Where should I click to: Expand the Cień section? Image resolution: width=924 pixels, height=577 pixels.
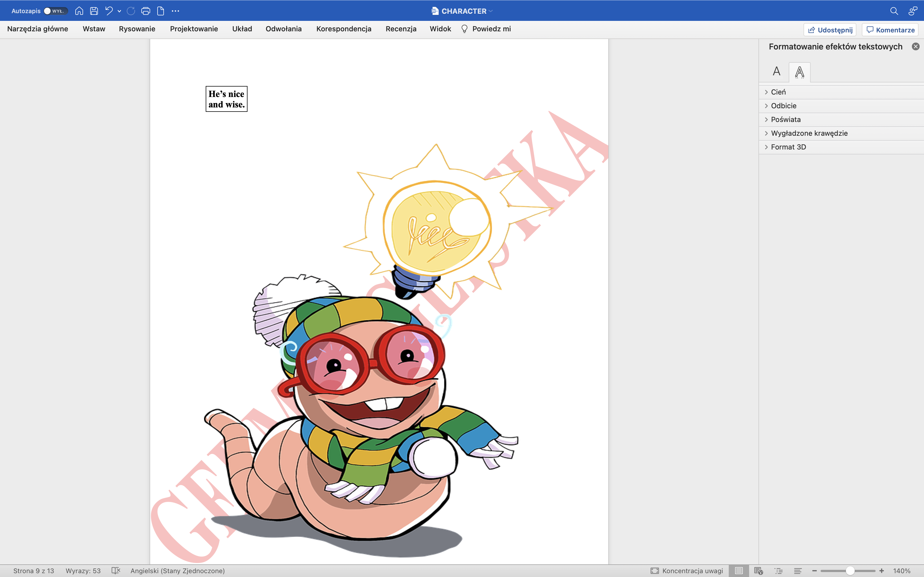778,92
